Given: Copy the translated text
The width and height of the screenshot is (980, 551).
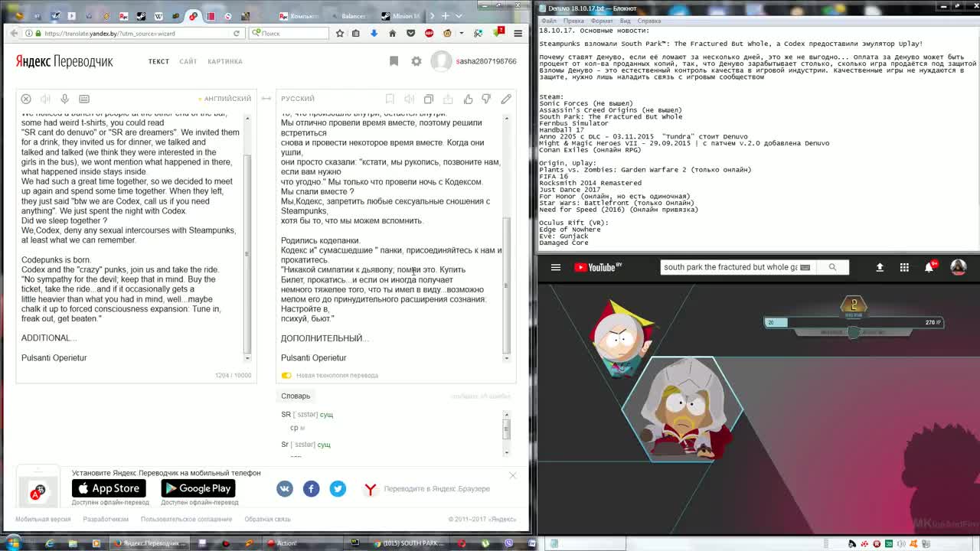Looking at the screenshot, I should pos(429,99).
